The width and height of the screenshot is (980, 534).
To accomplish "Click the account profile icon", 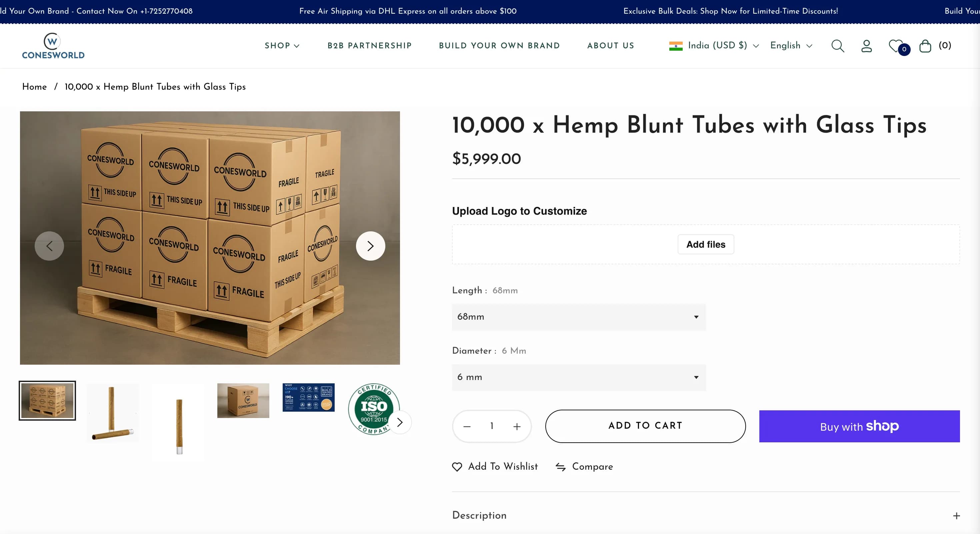I will pyautogui.click(x=866, y=46).
